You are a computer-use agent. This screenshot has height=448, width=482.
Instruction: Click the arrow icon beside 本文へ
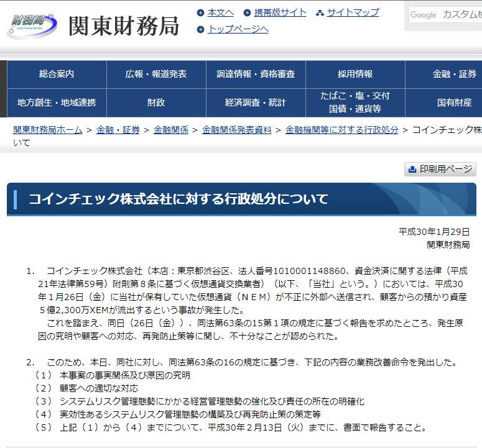[x=200, y=13]
